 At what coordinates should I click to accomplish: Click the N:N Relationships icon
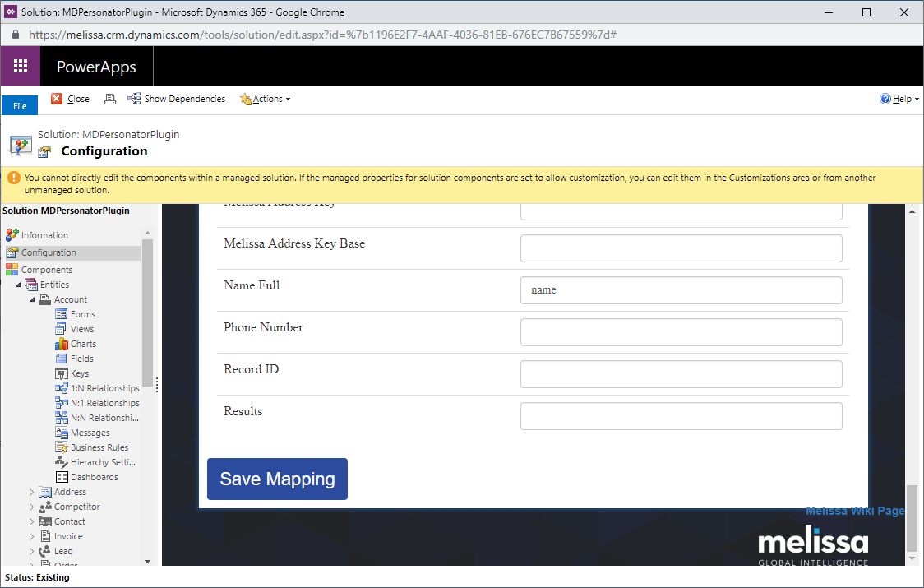pos(62,418)
